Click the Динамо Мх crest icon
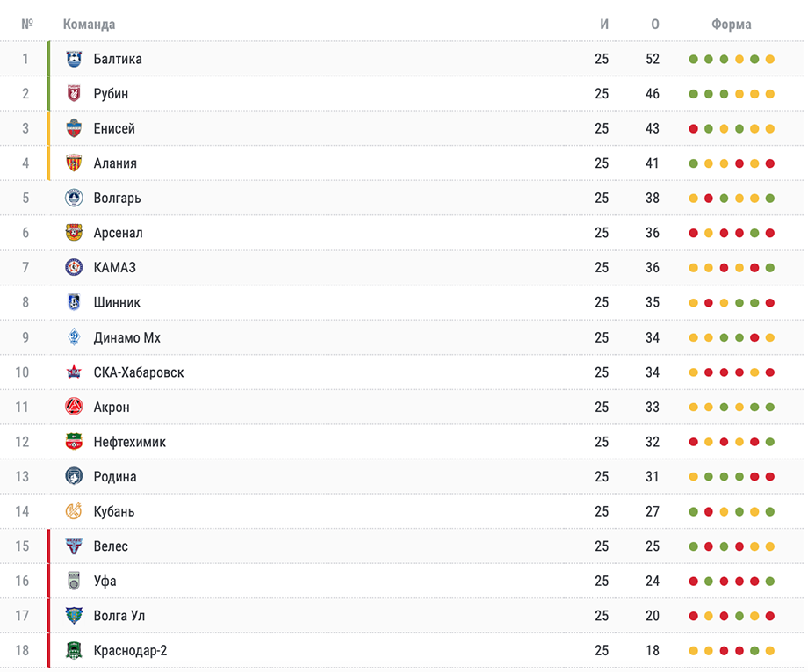 pos(74,337)
